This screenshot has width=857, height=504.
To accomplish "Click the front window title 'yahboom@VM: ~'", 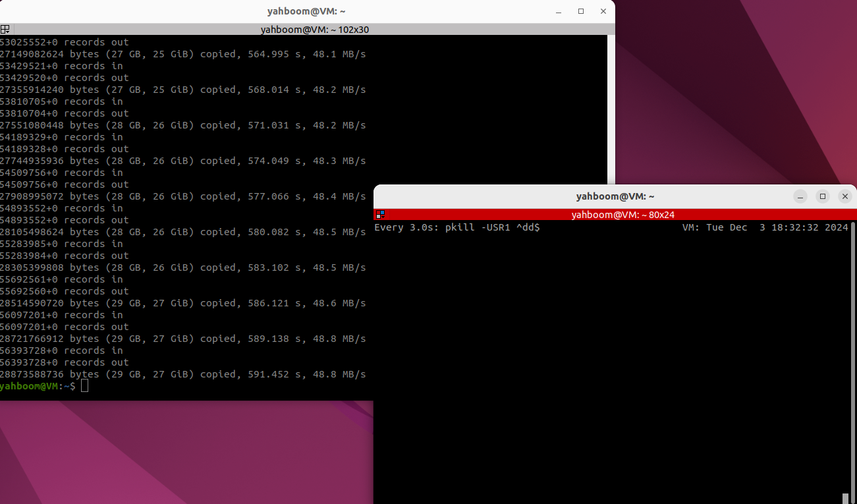I will (615, 196).
